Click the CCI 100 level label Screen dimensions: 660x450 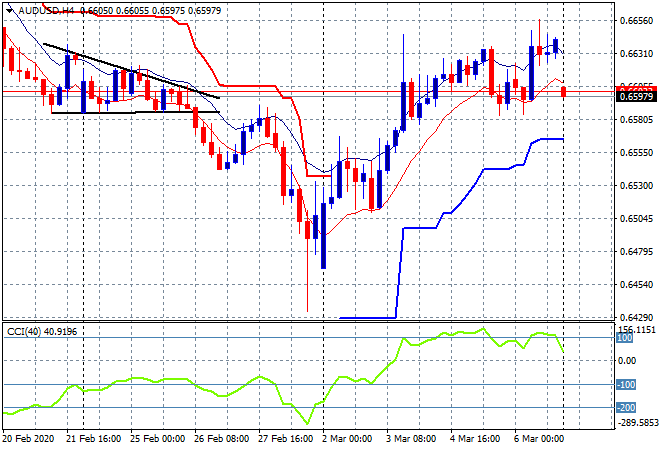[x=626, y=340]
